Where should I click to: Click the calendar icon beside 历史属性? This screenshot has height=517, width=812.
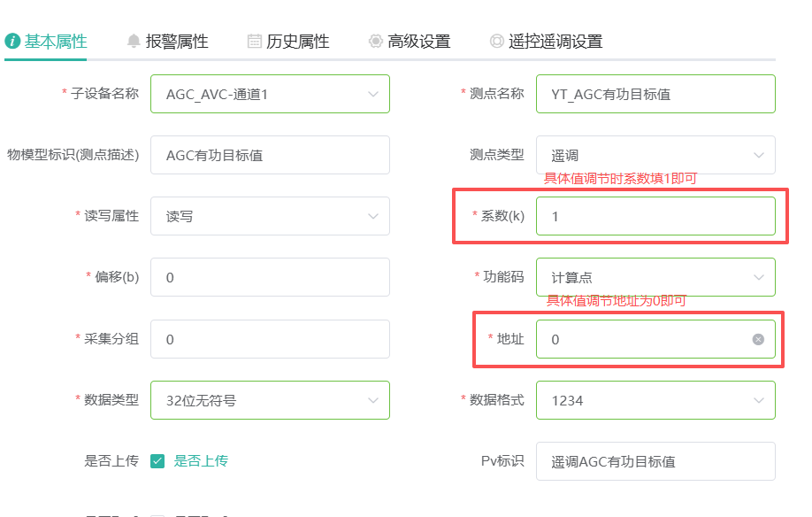point(255,42)
